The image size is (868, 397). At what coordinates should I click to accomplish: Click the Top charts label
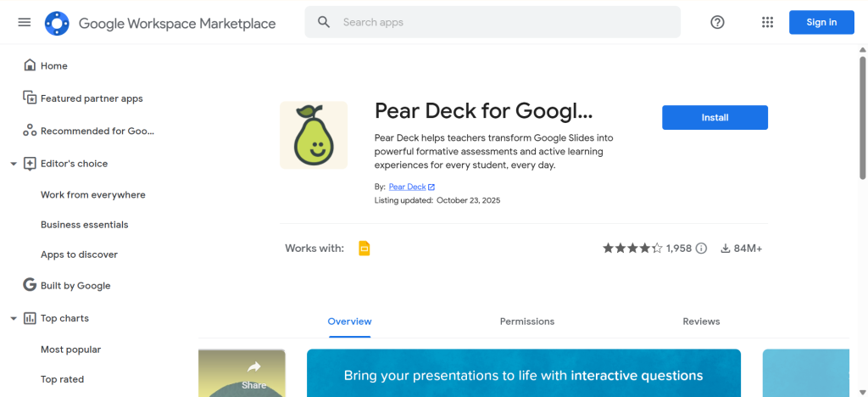[64, 318]
